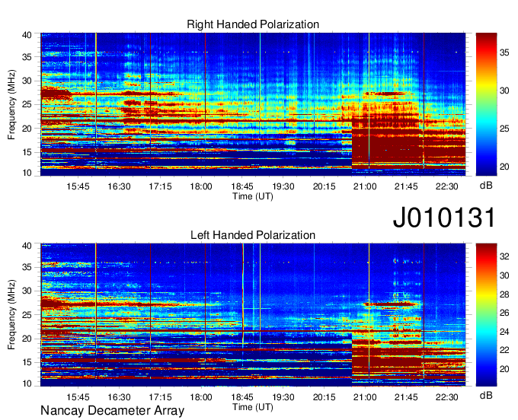Click the "Nancay Decameter Array" caption
Viewport: 518px width, 420px height.
112,411
